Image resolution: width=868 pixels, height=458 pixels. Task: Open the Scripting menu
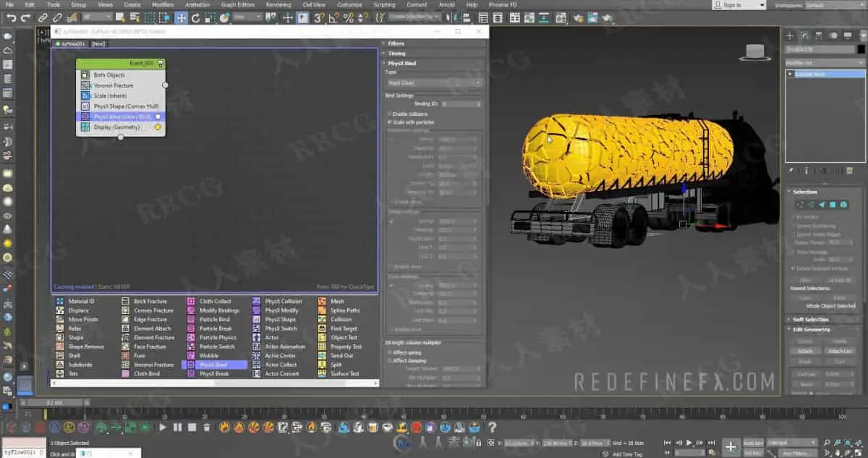coord(384,4)
